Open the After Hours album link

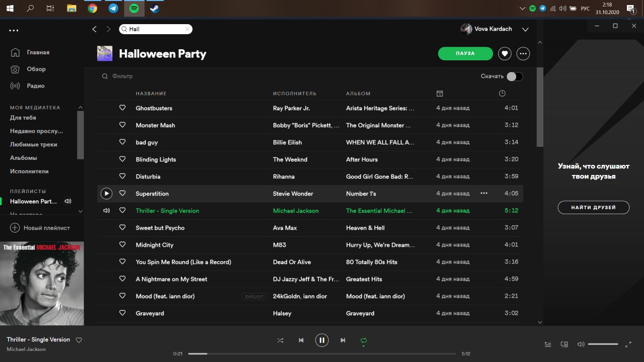click(x=362, y=159)
